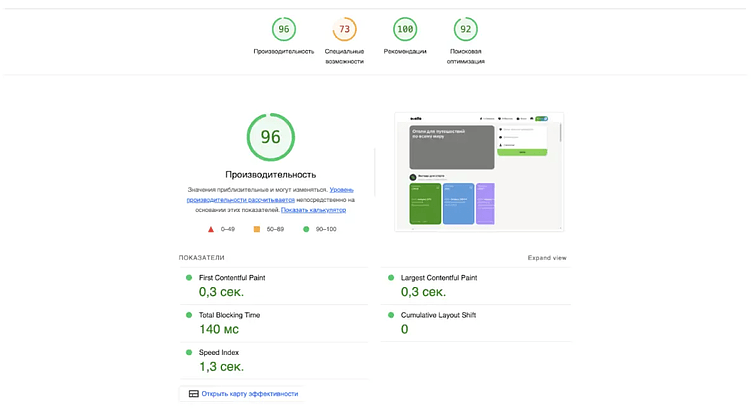This screenshot has width=751, height=412.
Task: Click the Производительность score gauge 96 in top row
Action: point(284,29)
